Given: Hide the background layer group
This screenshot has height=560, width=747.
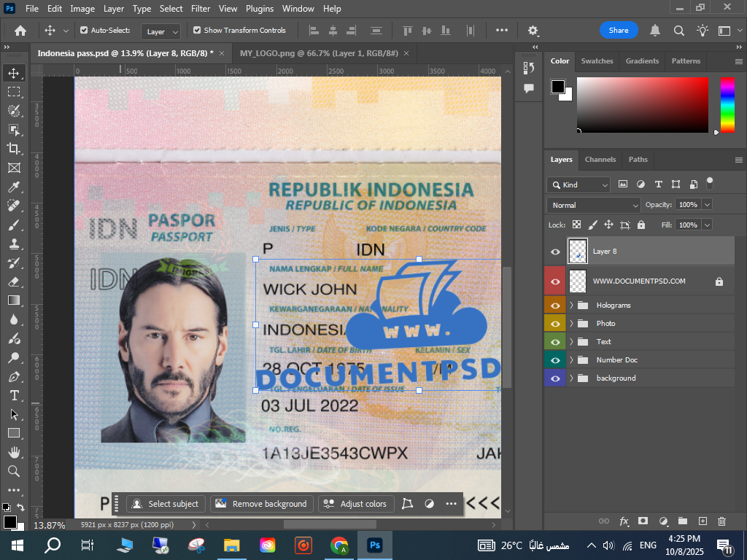Looking at the screenshot, I should [555, 378].
